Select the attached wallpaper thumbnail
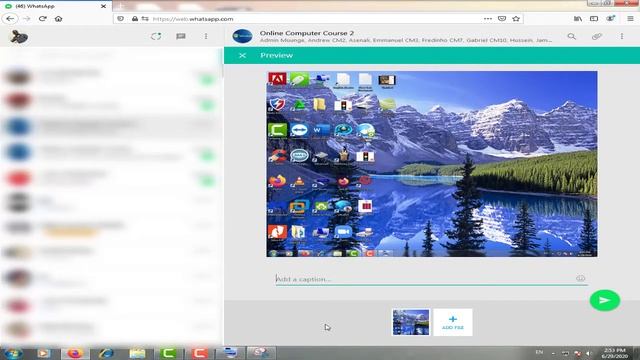The width and height of the screenshot is (640, 360). pos(411,322)
